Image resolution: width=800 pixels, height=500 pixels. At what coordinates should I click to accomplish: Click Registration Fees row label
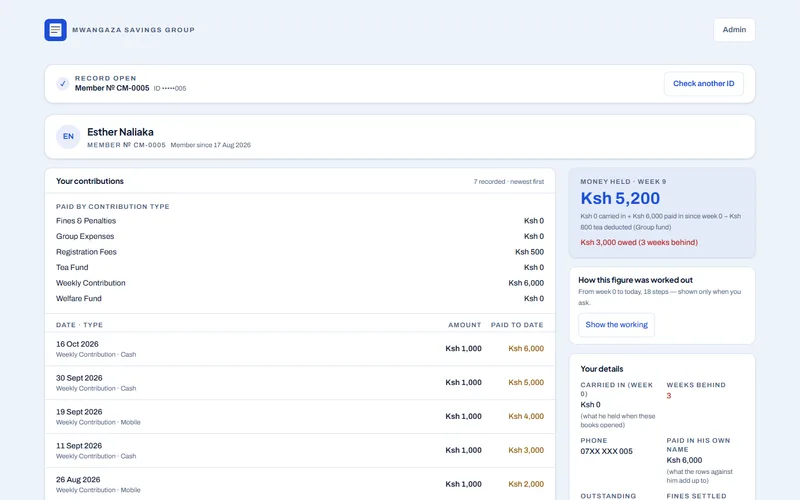click(86, 252)
